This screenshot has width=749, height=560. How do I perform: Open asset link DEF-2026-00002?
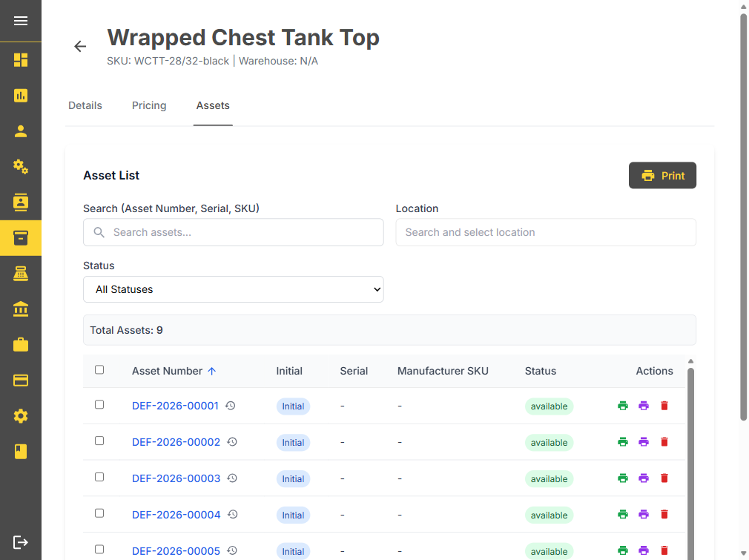[x=176, y=442]
